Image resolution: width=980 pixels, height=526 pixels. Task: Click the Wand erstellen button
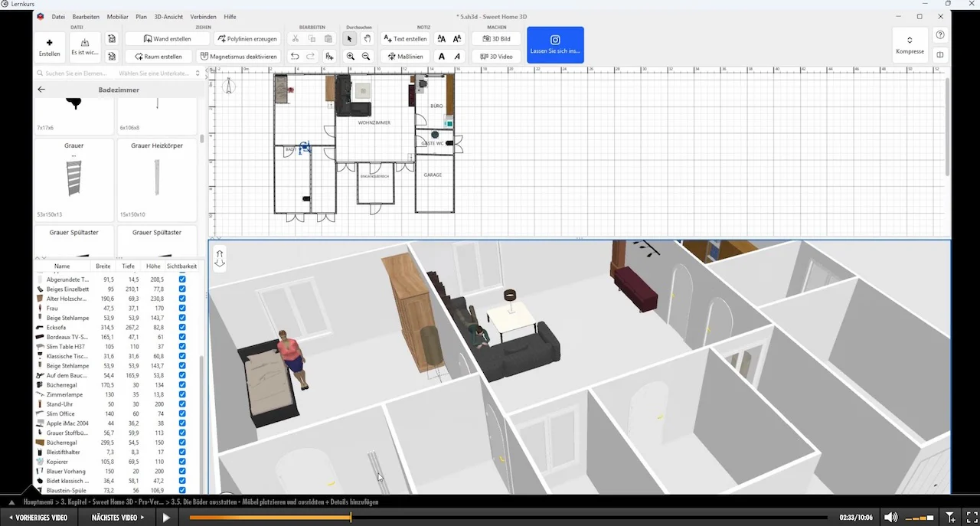coord(168,39)
